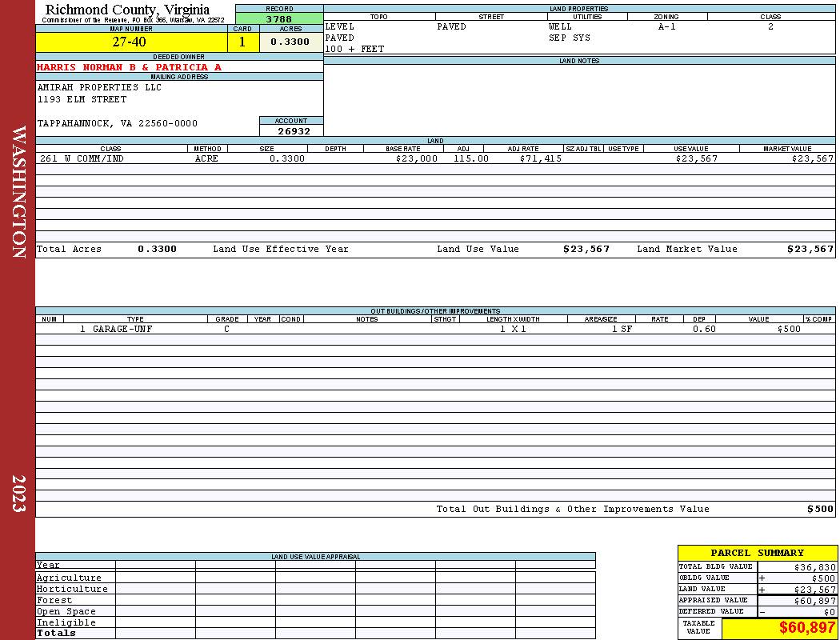This screenshot has height=640, width=840.
Task: Click the Land Use Value Appraisal header
Action: click(315, 557)
